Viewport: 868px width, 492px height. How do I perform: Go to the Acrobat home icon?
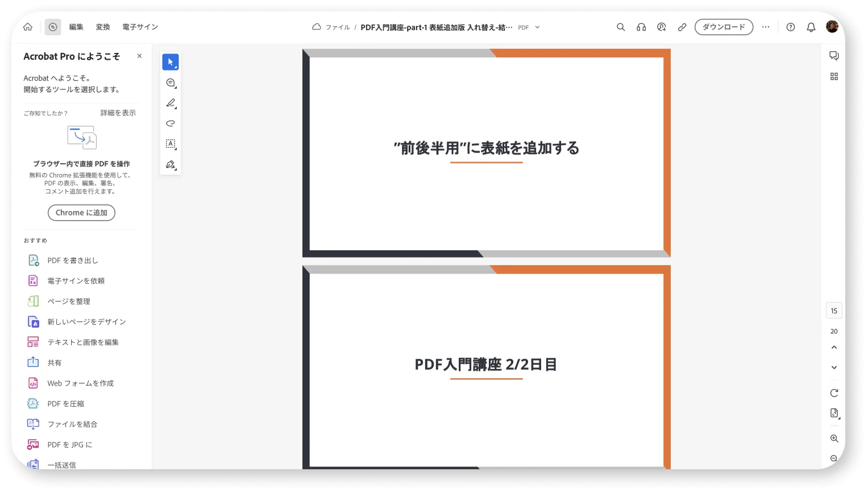(x=28, y=27)
